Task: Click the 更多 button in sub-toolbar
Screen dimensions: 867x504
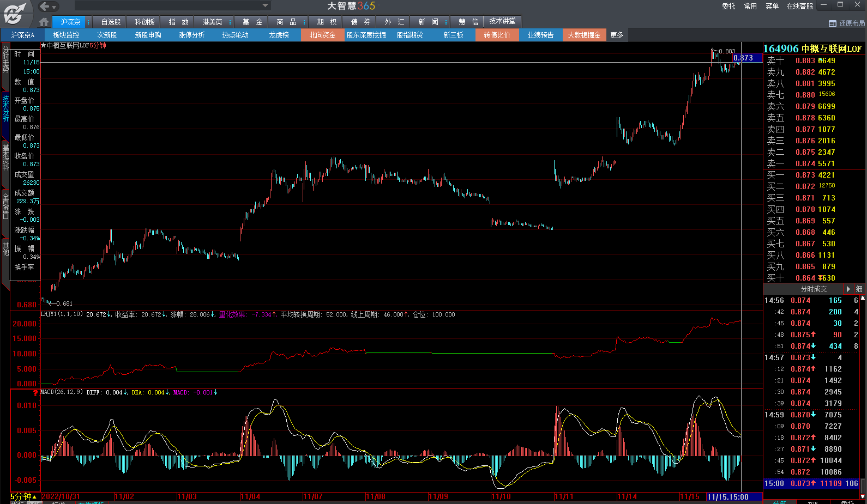Action: (x=617, y=35)
